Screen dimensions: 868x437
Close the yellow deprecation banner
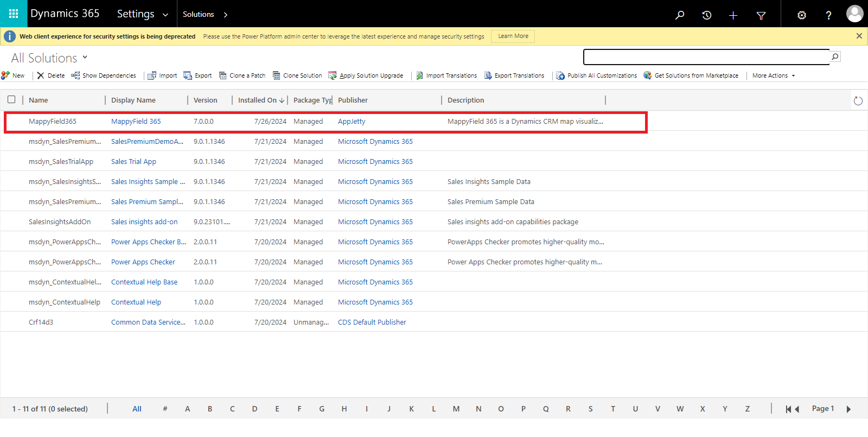coord(859,36)
